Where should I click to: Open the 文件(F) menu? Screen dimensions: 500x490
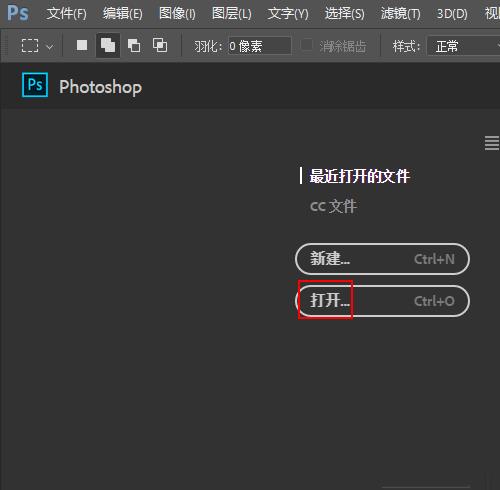click(67, 14)
